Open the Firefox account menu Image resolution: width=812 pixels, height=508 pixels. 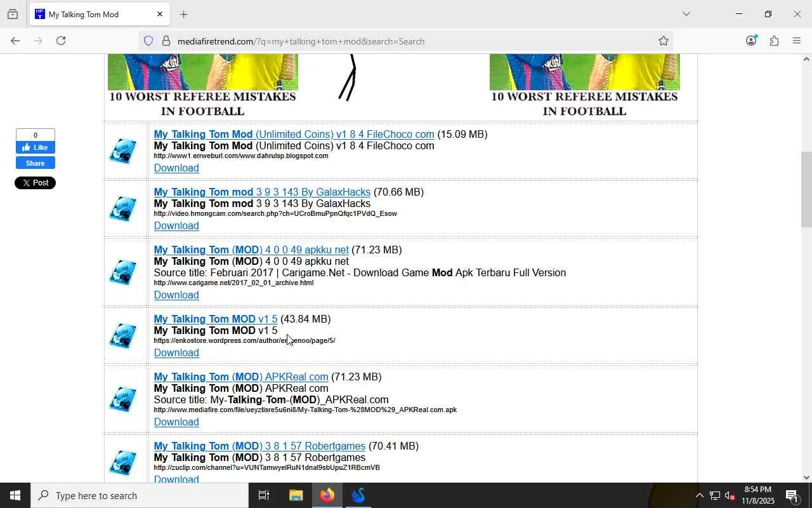751,41
